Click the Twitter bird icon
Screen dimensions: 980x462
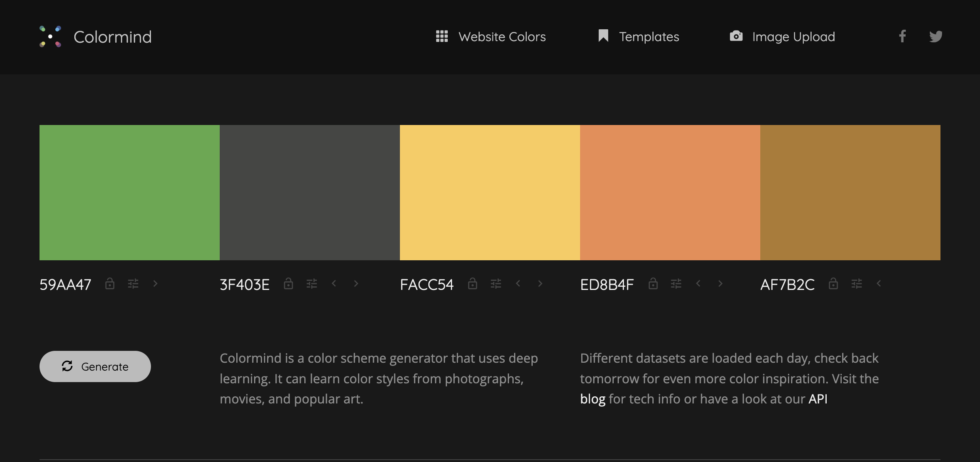935,36
